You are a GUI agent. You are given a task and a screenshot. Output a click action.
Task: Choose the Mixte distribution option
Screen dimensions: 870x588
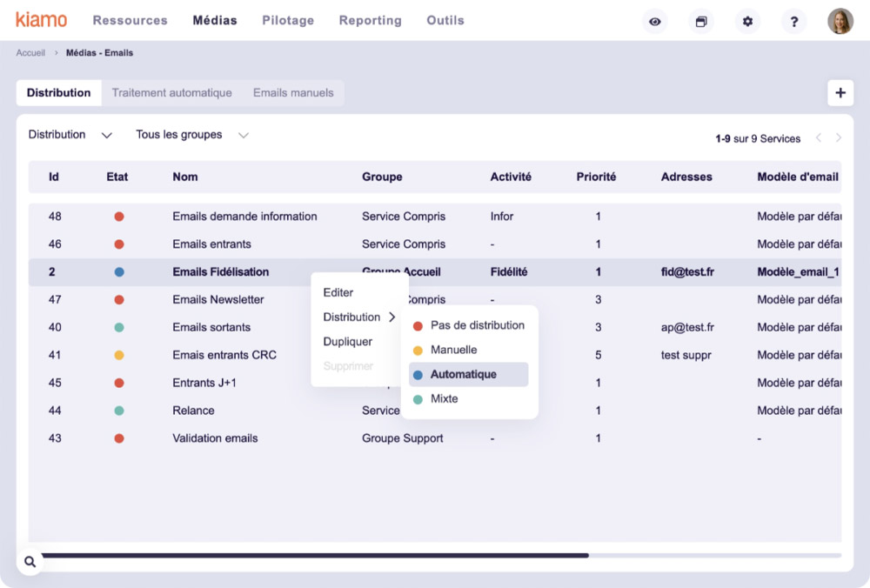click(x=444, y=398)
